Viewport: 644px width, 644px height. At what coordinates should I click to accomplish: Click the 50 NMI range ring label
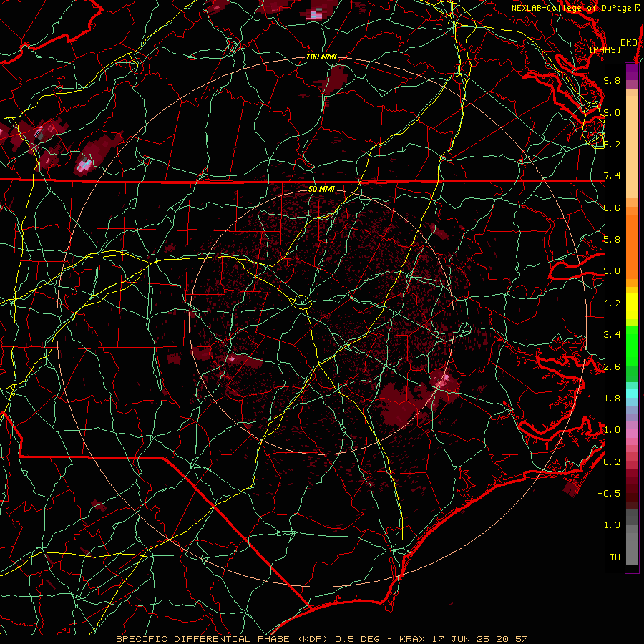coord(321,189)
